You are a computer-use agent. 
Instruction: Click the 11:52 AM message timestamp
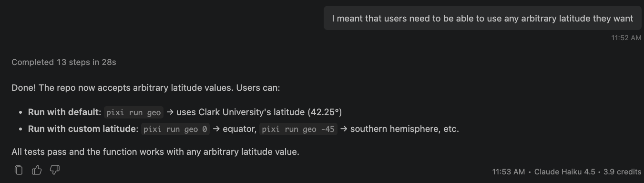pyautogui.click(x=626, y=38)
